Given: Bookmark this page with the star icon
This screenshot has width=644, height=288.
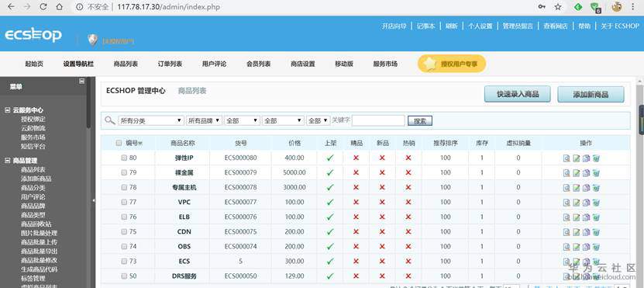Looking at the screenshot, I should pos(558,7).
